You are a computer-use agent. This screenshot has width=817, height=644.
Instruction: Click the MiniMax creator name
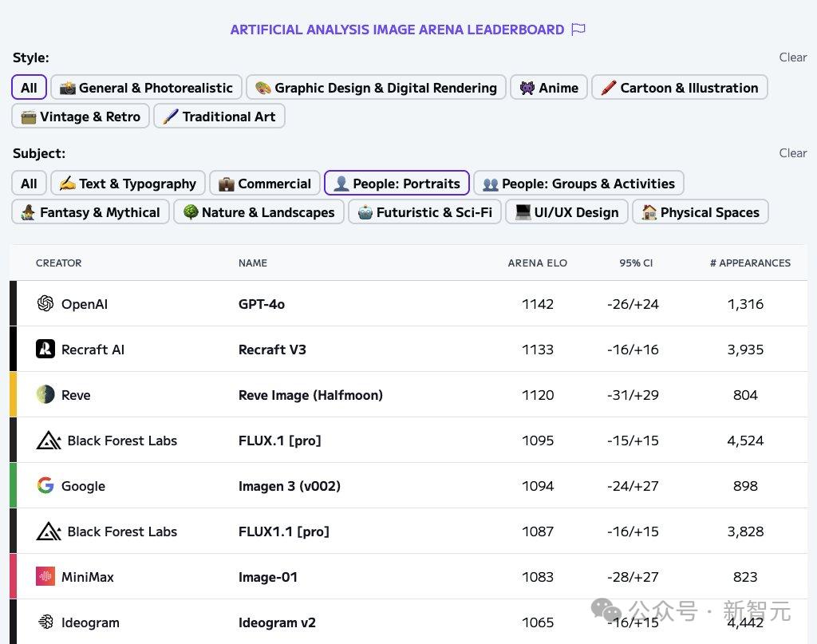(x=88, y=577)
